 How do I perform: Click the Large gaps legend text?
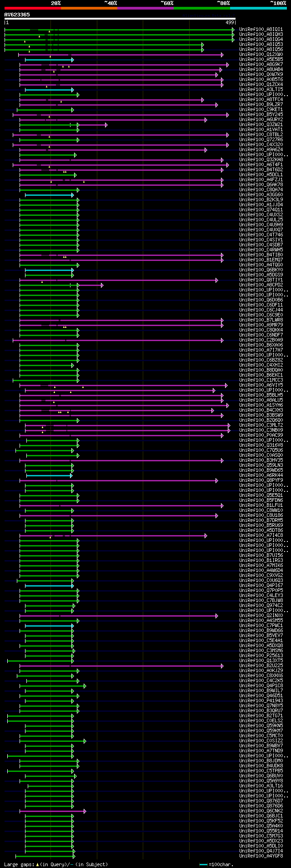click(56, 864)
